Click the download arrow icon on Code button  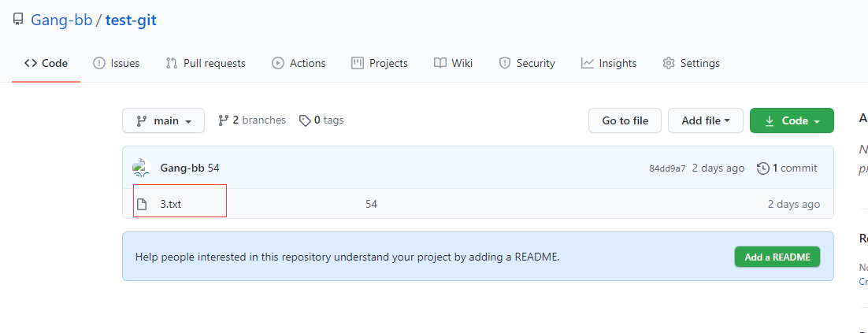(770, 120)
